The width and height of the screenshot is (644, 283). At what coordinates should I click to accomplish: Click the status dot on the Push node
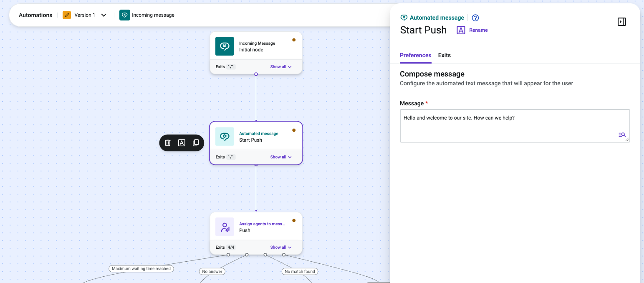point(294,221)
